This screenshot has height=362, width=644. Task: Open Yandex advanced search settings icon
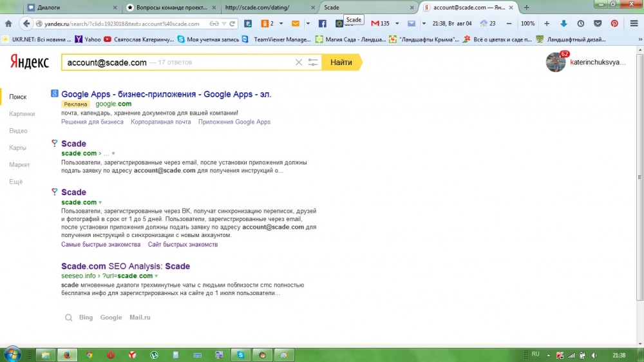coord(313,62)
